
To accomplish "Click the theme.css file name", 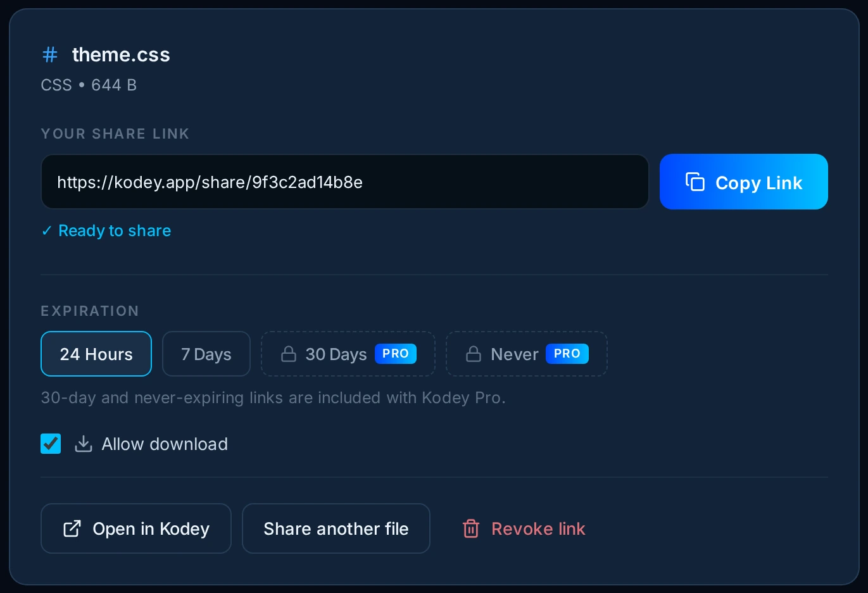I will point(121,54).
